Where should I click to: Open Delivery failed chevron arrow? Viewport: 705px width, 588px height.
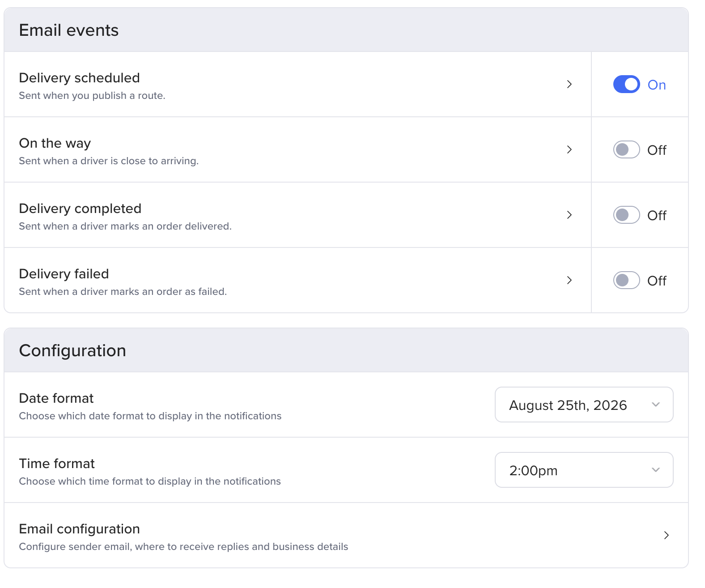[x=569, y=280]
